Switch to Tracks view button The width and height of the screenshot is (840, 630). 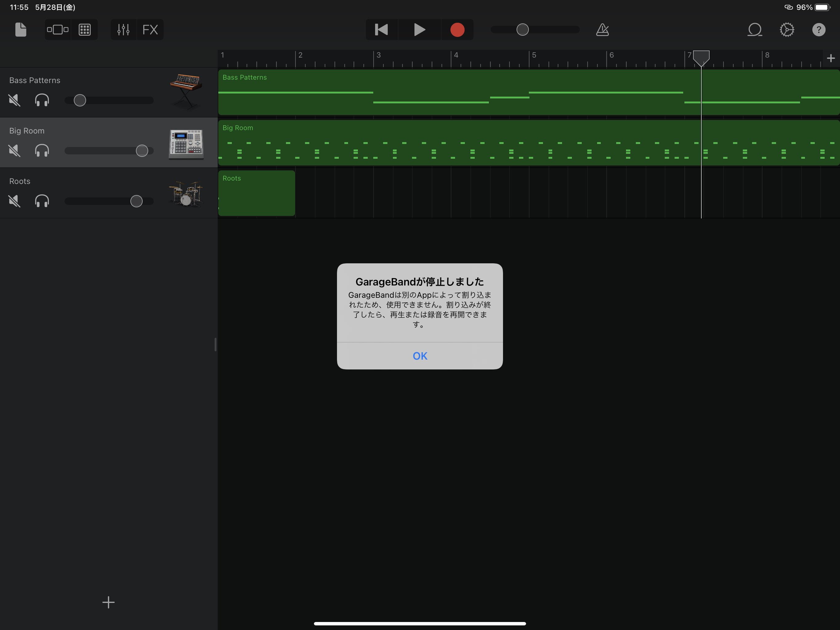tap(58, 30)
